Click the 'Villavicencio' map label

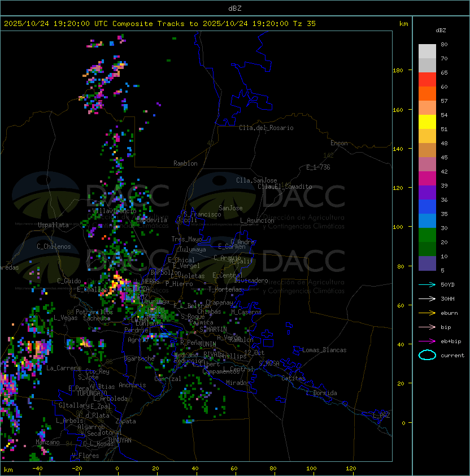(114, 211)
